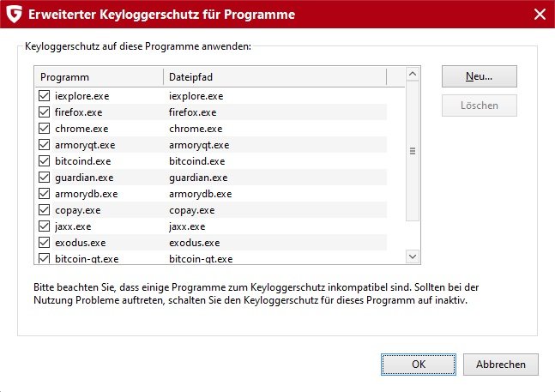Image resolution: width=555 pixels, height=392 pixels.
Task: Close the dialog with the X button
Action: (x=540, y=14)
